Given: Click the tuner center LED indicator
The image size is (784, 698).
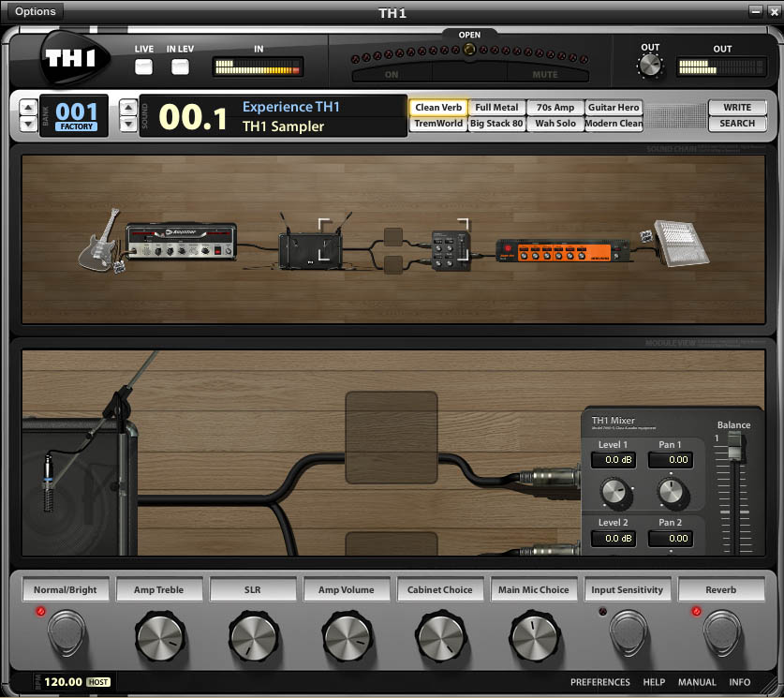Looking at the screenshot, I should click(x=469, y=49).
